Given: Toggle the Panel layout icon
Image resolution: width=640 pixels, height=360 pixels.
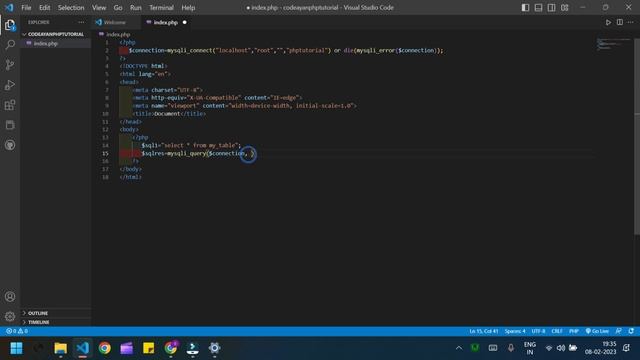Looking at the screenshot, I should pyautogui.click(x=538, y=8).
